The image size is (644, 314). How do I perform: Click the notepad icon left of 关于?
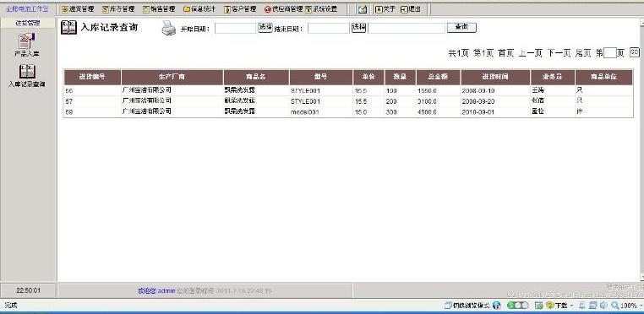[362, 9]
